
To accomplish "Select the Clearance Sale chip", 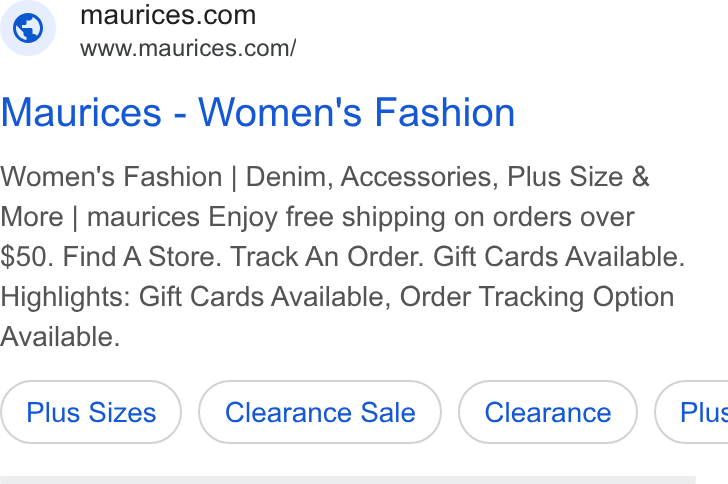I will point(320,412).
